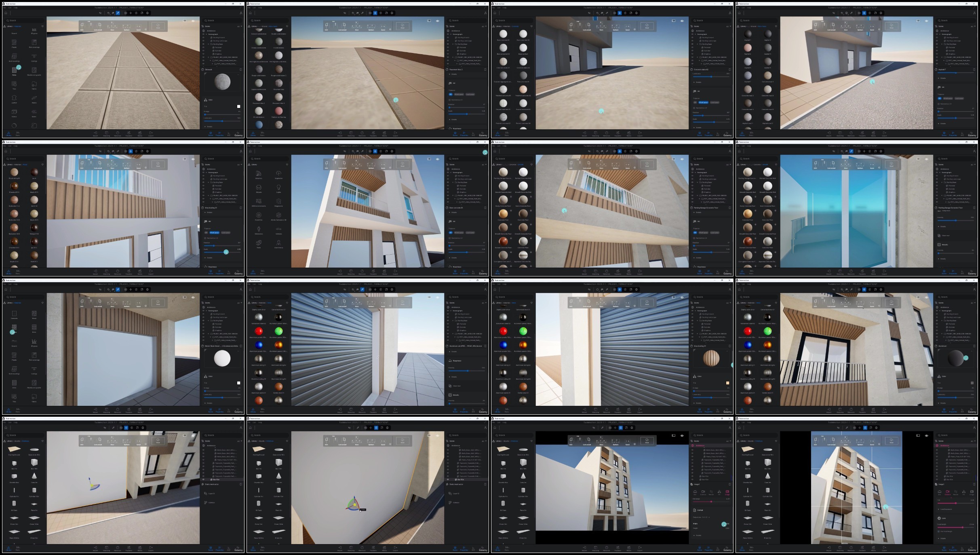Expand Details in the Format-section frame
Screen dimensions: 980x555
point(698,535)
